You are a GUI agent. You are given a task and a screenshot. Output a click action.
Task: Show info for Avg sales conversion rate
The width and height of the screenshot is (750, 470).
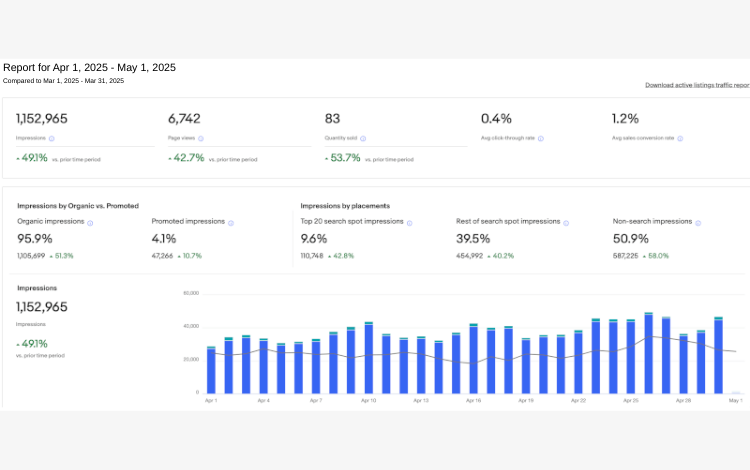680,139
